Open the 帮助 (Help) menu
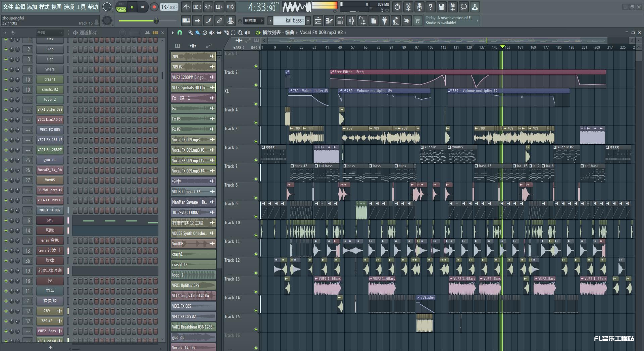Screen dimensions: 644x351 93,7
